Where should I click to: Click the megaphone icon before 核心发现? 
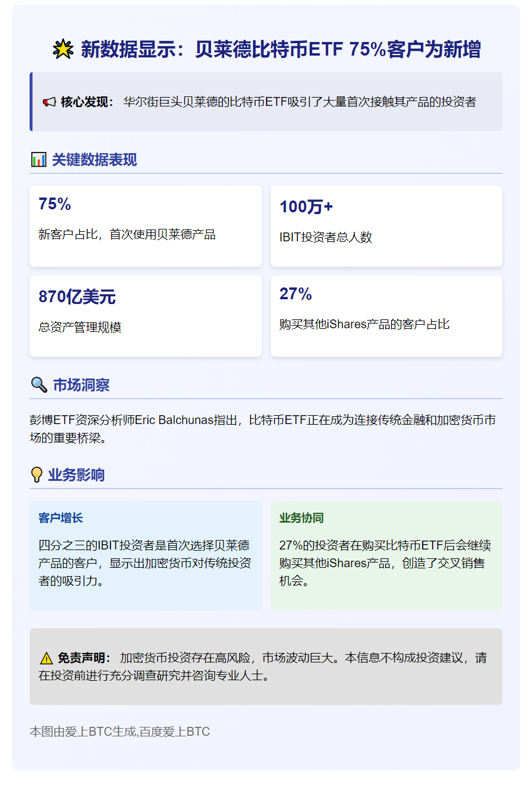coord(49,102)
